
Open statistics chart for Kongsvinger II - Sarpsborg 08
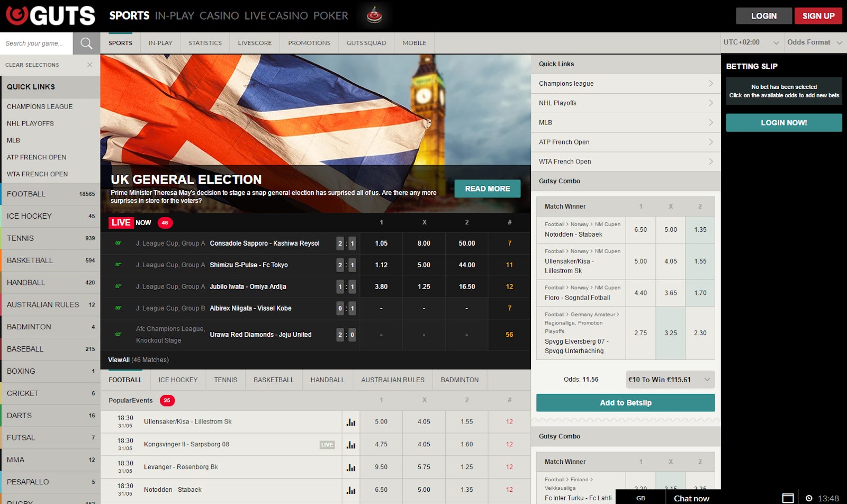pyautogui.click(x=350, y=445)
